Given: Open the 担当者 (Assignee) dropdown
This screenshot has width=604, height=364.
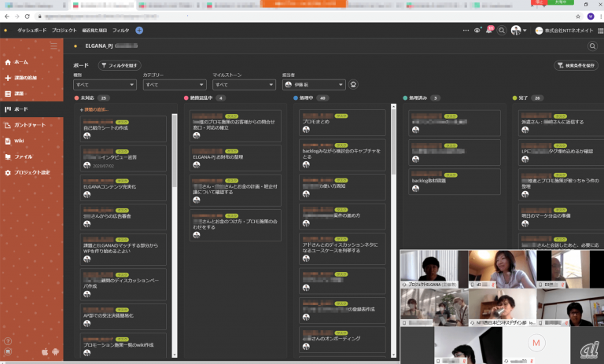Looking at the screenshot, I should click(x=313, y=84).
